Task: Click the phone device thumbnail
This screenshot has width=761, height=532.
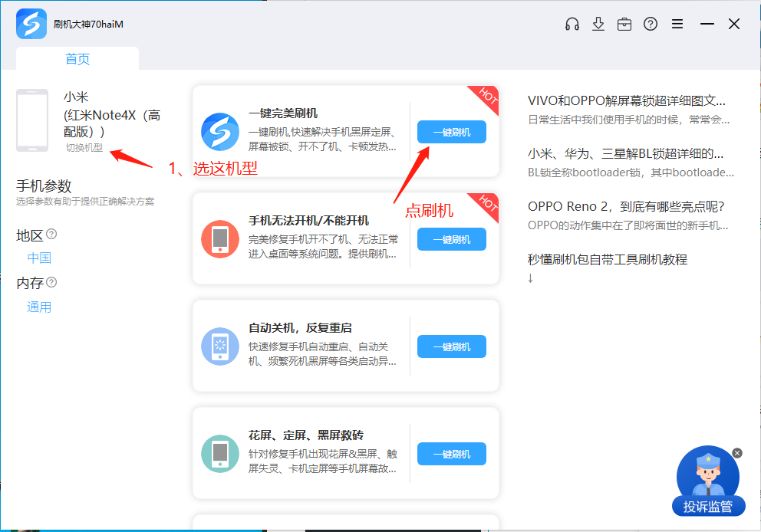Action: coord(32,120)
